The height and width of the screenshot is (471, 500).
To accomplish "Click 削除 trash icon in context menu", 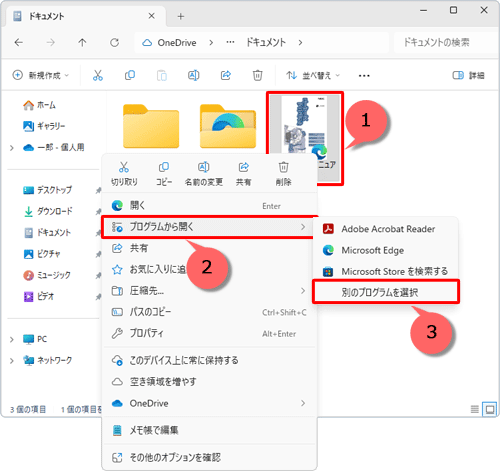I will [x=283, y=167].
